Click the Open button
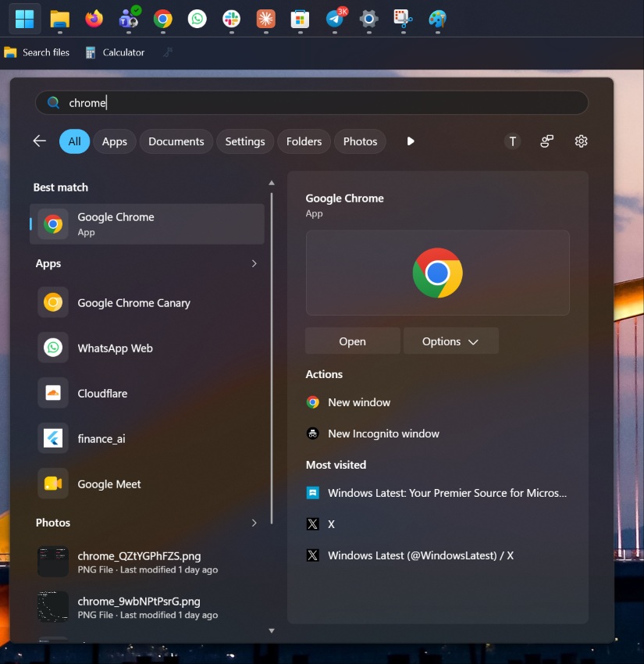 (x=353, y=341)
